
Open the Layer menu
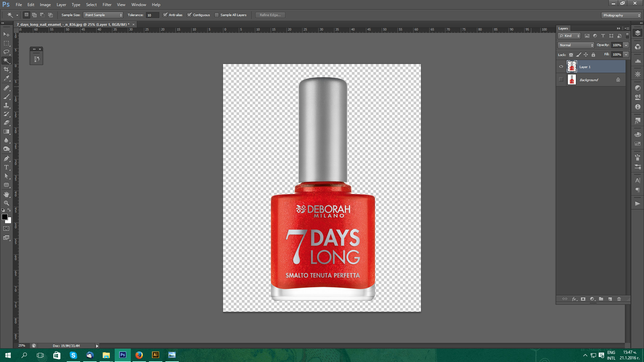point(61,5)
